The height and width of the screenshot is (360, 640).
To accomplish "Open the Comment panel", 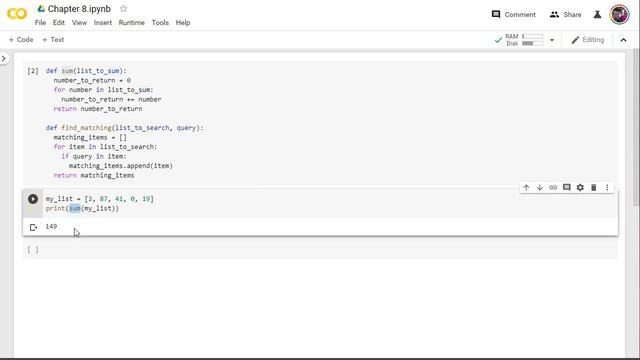I will coord(513,14).
